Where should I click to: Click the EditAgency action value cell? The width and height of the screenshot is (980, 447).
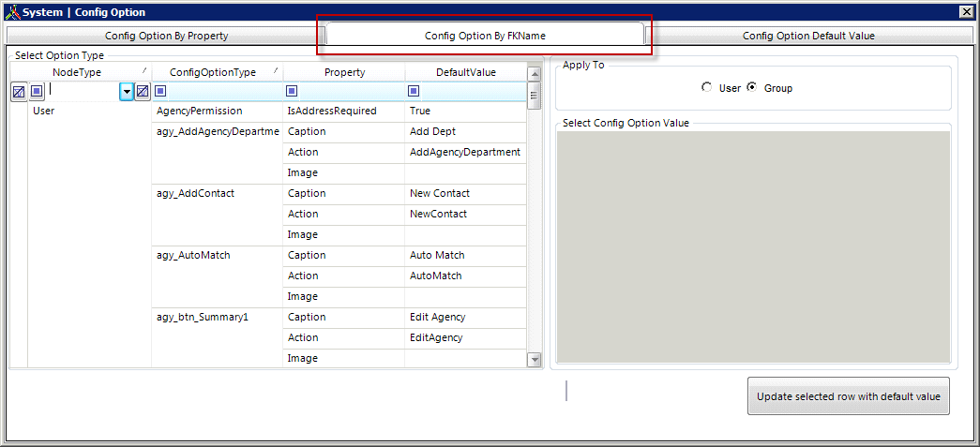(466, 337)
